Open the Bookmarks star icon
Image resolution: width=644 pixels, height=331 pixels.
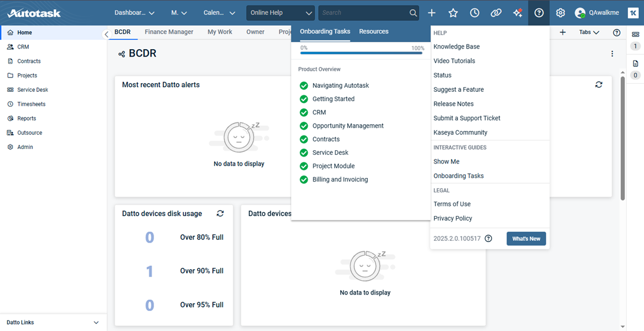(x=453, y=13)
